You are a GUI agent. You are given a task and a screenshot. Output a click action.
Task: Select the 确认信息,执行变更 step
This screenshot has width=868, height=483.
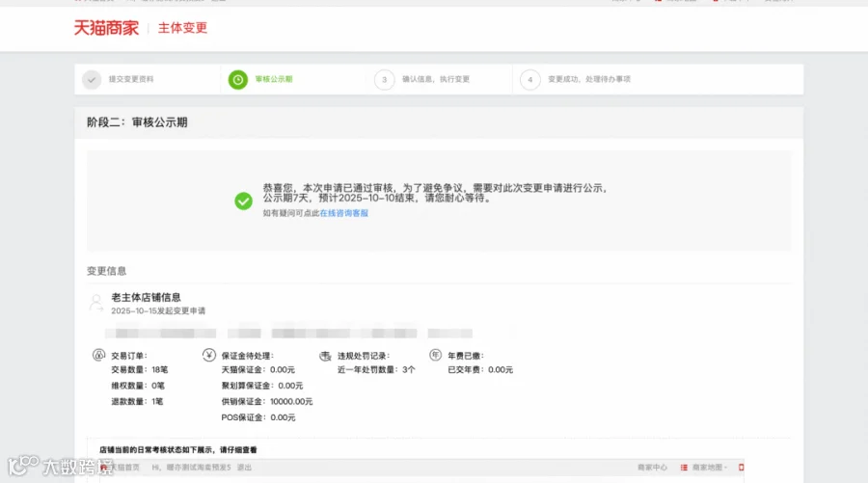436,79
